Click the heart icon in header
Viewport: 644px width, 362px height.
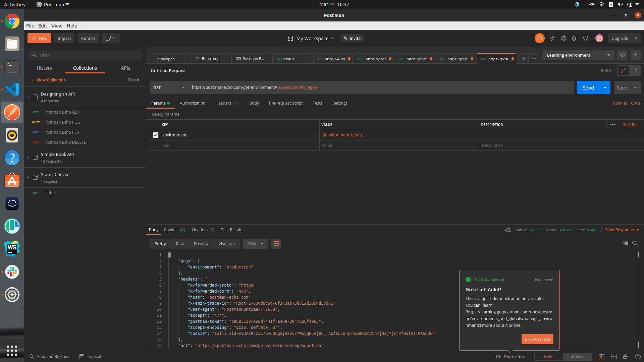click(586, 38)
